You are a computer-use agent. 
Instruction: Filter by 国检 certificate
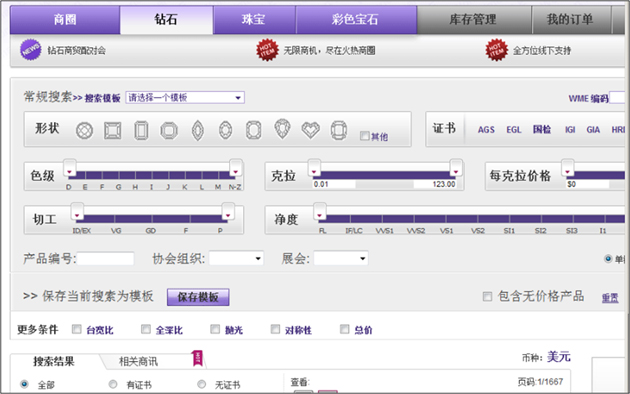coord(542,129)
